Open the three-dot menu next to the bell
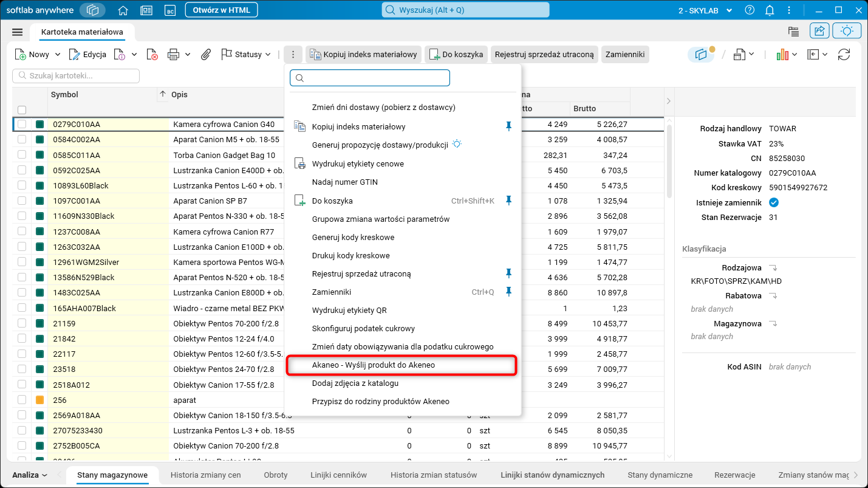Viewport: 868px width, 488px height. click(790, 10)
